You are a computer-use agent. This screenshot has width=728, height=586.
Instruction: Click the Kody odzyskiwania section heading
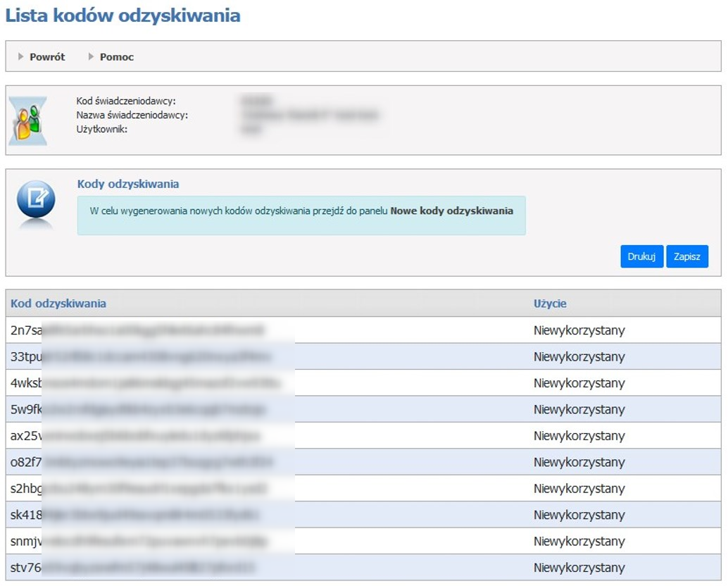pos(128,185)
